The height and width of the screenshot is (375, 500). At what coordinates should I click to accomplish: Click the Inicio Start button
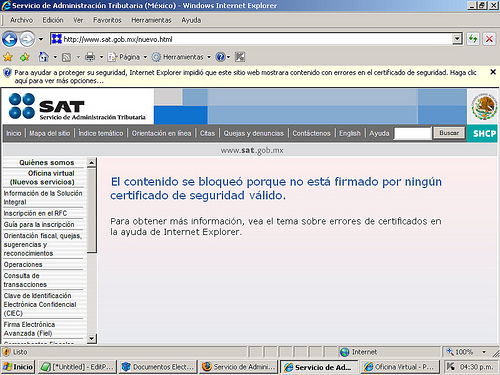(18, 367)
